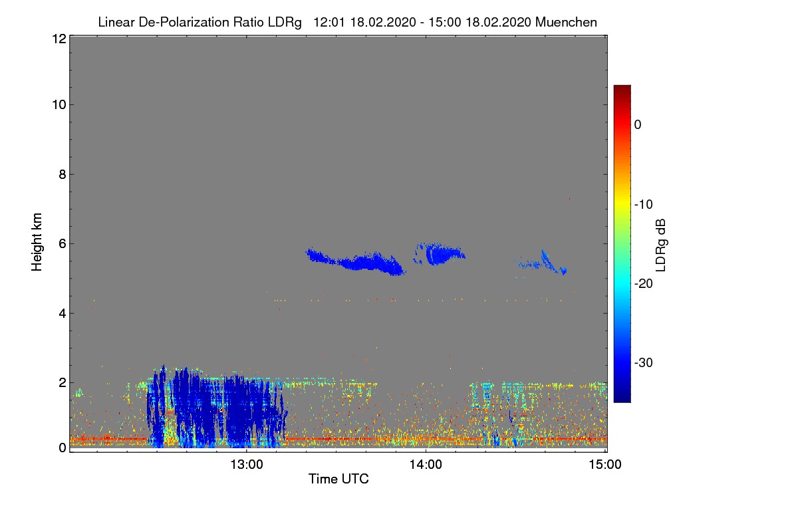
Task: Click the dark red top of the colorbar
Action: pyautogui.click(x=622, y=90)
